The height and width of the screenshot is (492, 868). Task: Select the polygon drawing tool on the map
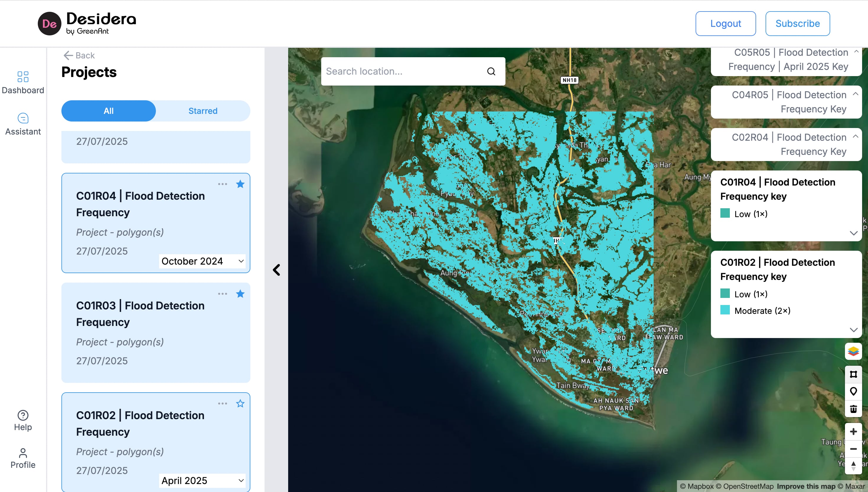854,374
